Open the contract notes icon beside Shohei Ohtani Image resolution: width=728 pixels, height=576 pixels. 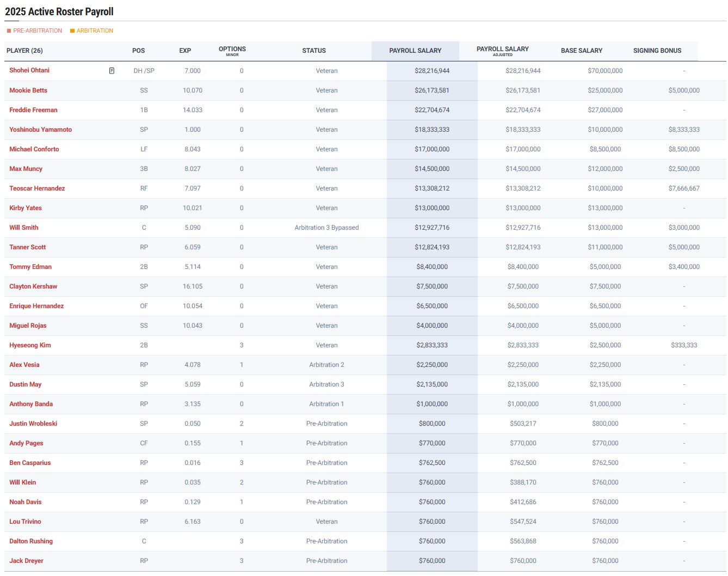112,71
